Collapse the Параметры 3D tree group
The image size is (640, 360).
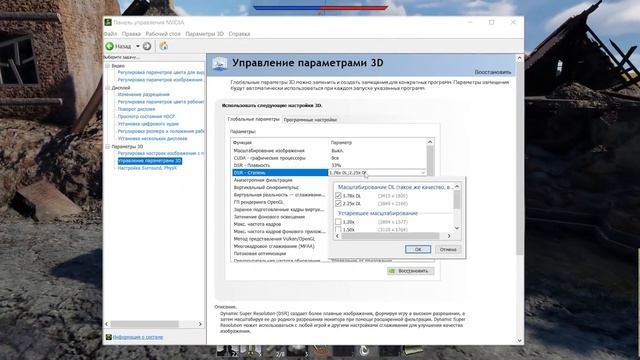pyautogui.click(x=108, y=146)
